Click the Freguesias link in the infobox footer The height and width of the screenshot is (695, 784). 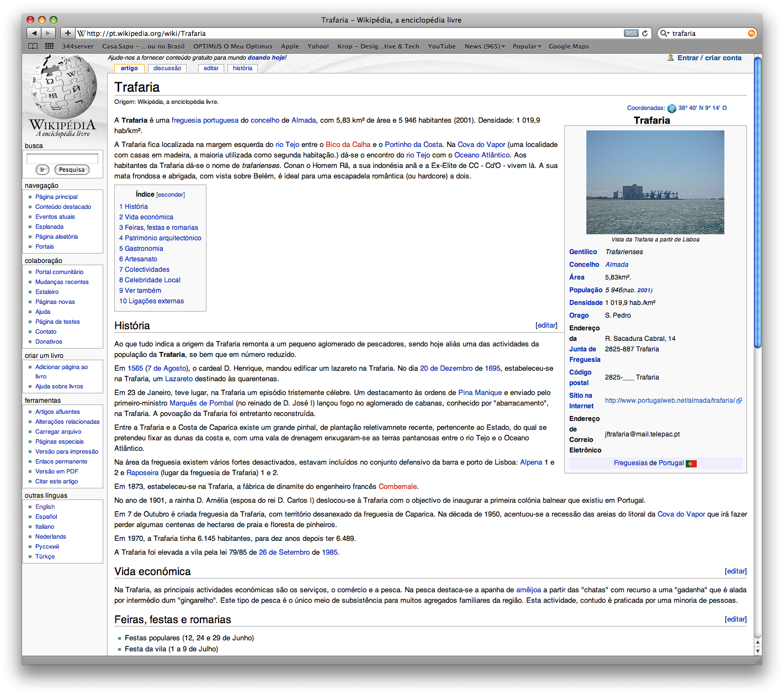(x=631, y=463)
